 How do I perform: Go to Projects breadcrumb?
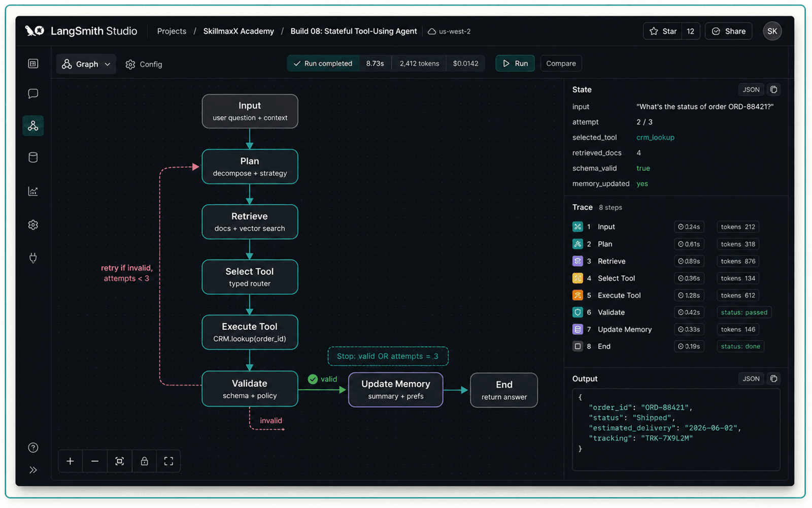pos(172,31)
